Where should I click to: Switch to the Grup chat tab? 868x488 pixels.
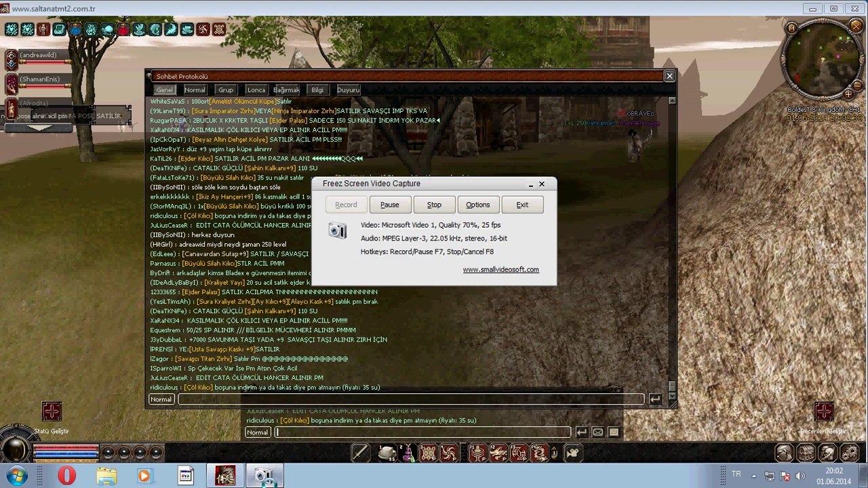point(226,89)
